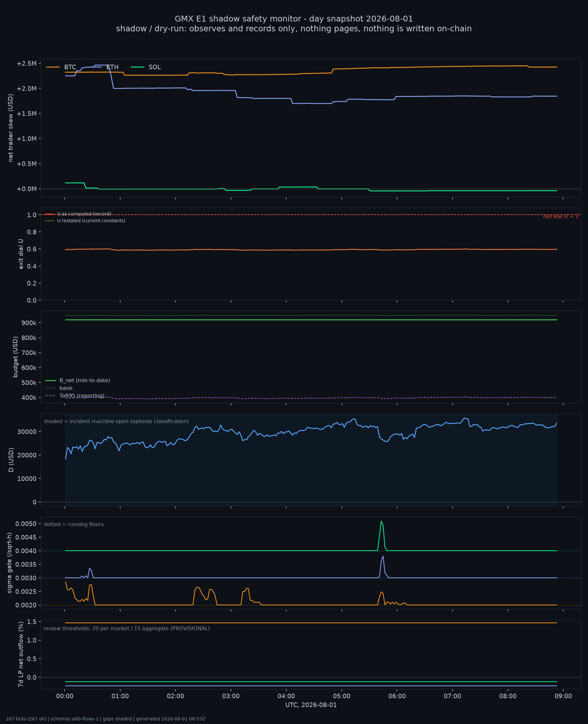588x724 pixels.
Task: Click the "+1.5M" y-axis tick
Action: [x=26, y=114]
